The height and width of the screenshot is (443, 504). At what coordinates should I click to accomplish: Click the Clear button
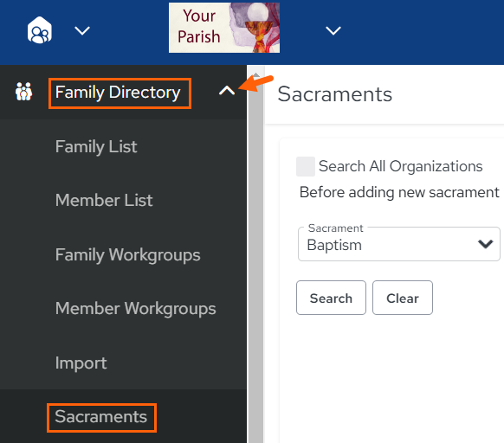point(403,298)
